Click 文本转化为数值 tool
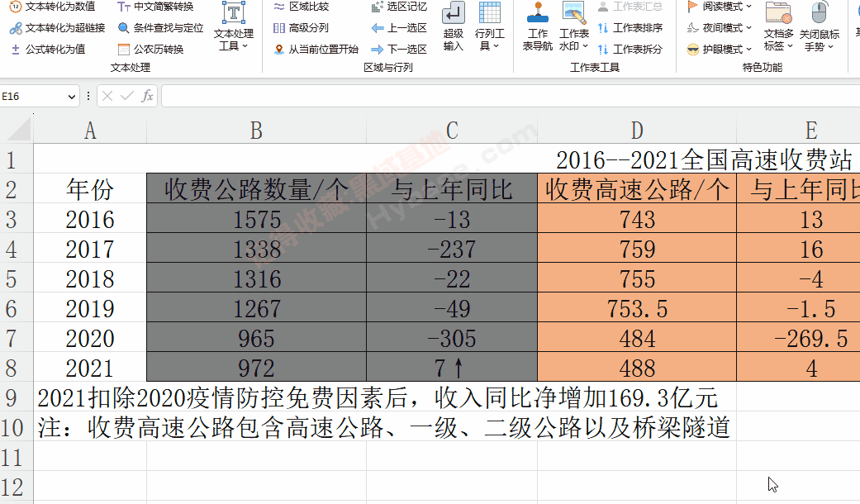This screenshot has width=860, height=504. (53, 7)
